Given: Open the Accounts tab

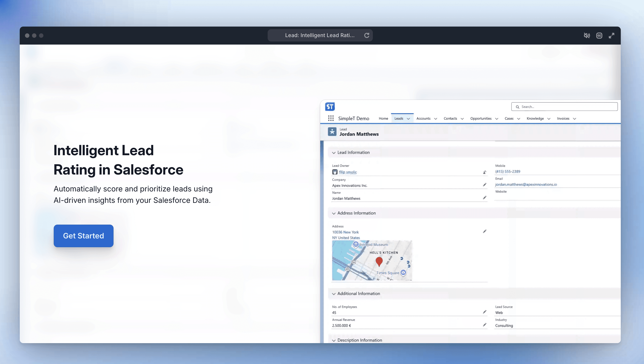Looking at the screenshot, I should pyautogui.click(x=423, y=118).
